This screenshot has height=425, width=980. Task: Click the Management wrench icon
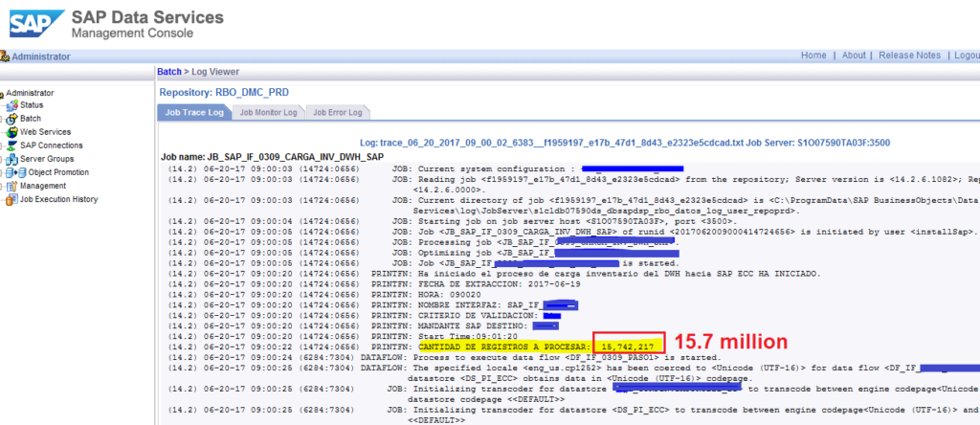[12, 187]
